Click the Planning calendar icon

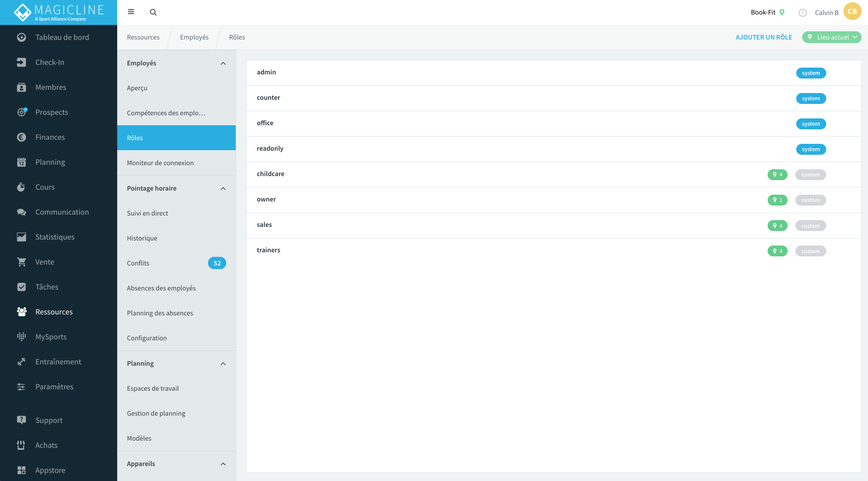pyautogui.click(x=21, y=162)
